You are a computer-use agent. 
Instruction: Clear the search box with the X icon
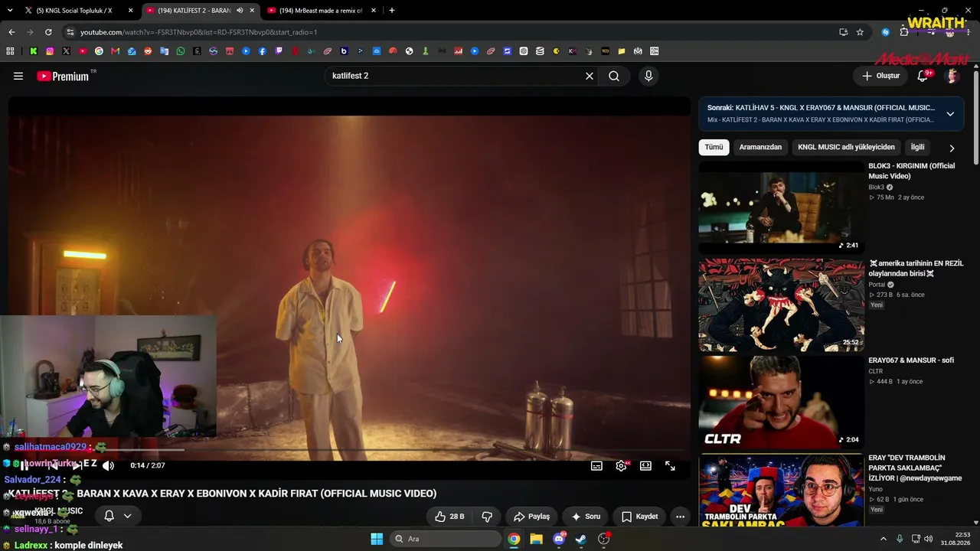(x=590, y=76)
